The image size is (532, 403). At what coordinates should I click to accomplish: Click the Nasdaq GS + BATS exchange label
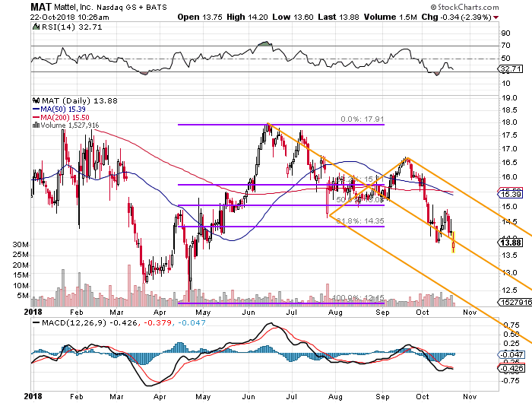pos(132,8)
